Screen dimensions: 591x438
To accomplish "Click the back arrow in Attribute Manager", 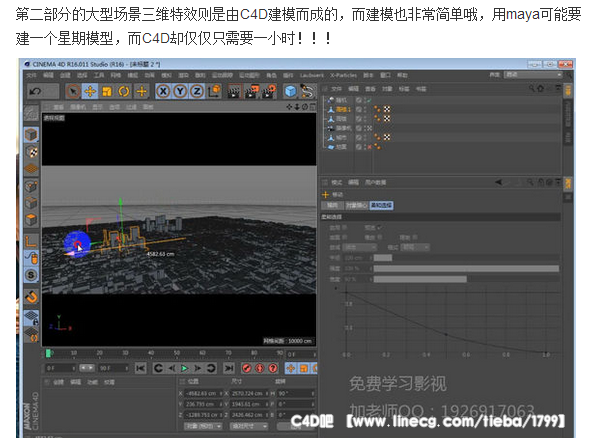I will [x=499, y=182].
